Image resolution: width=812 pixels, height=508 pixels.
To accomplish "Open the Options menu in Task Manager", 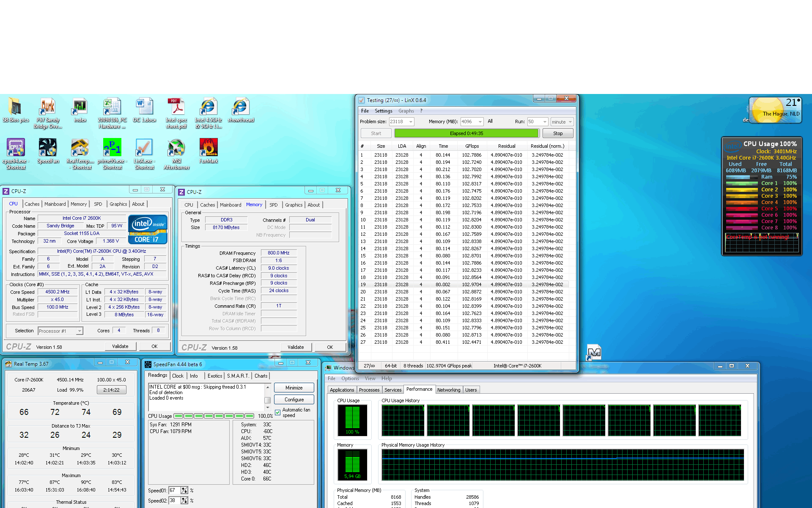I will 350,378.
